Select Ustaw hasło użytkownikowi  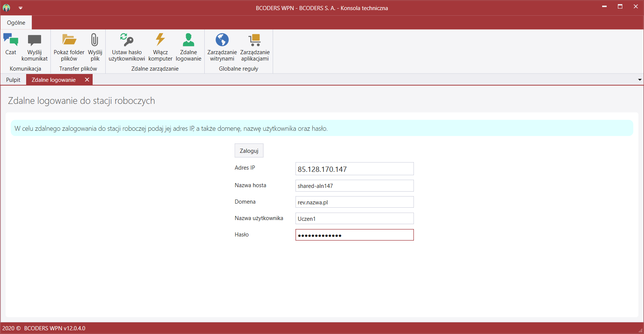point(127,47)
